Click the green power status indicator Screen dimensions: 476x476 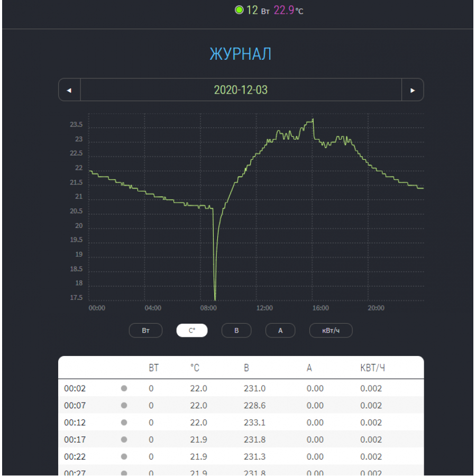click(x=239, y=10)
